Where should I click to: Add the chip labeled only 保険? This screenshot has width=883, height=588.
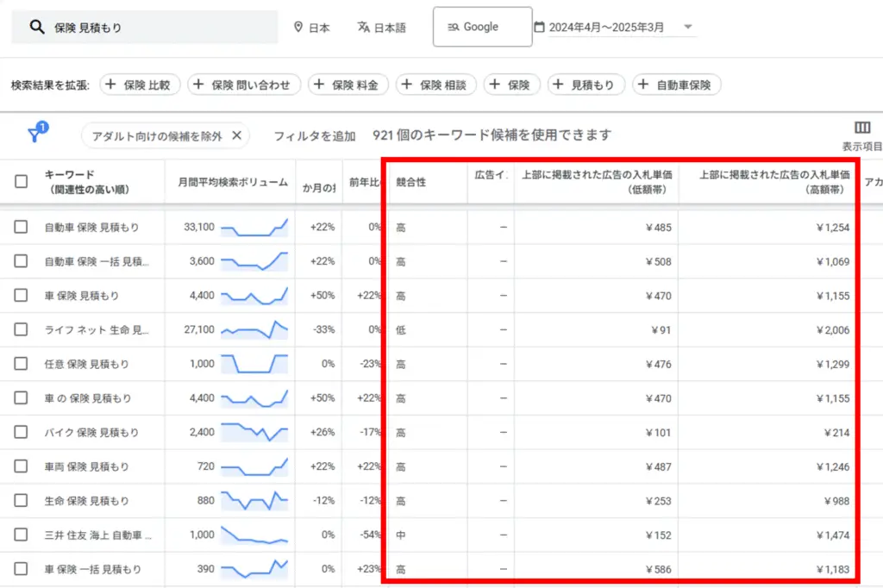click(511, 85)
